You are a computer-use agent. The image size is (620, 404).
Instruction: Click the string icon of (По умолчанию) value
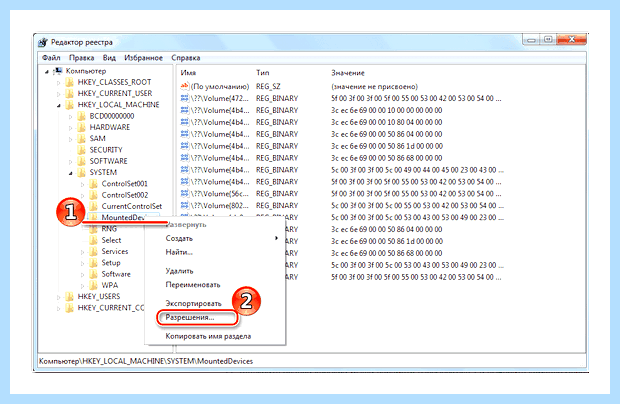[185, 86]
